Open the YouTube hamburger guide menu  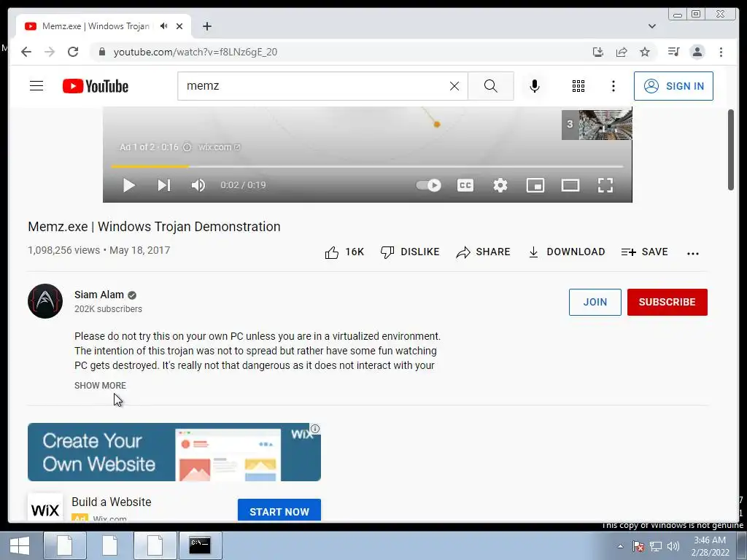[x=36, y=86]
